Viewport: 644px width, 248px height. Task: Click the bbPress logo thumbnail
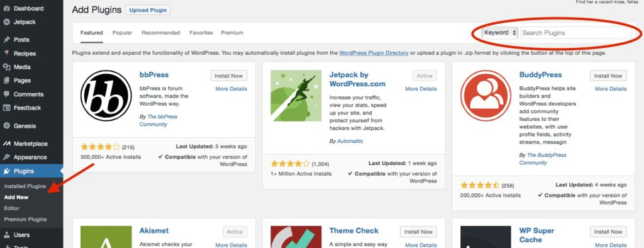click(106, 96)
